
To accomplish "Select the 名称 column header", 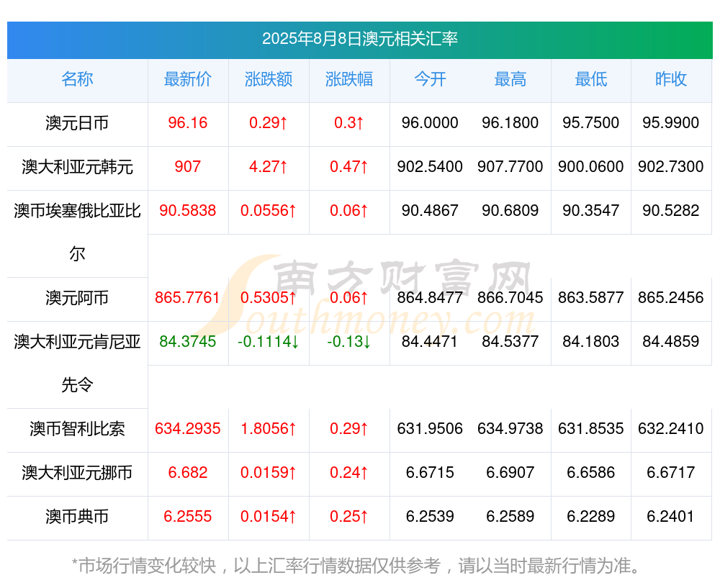I will [x=77, y=79].
